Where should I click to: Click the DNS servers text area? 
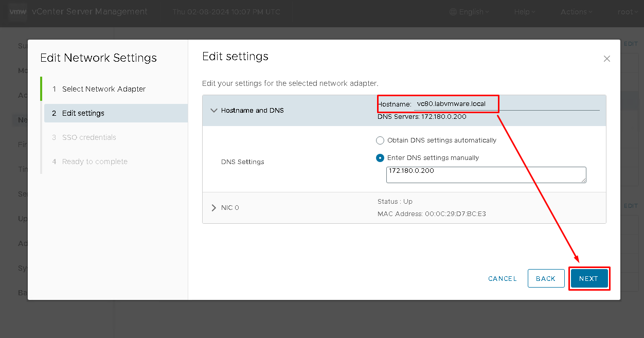point(486,174)
